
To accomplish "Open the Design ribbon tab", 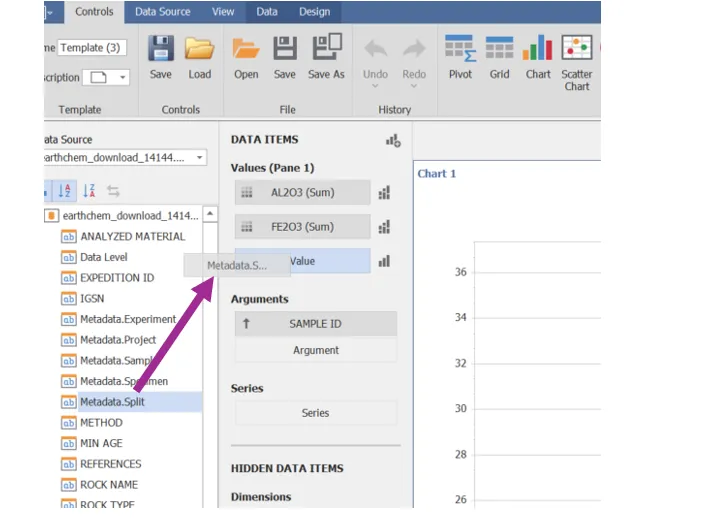I will point(314,12).
